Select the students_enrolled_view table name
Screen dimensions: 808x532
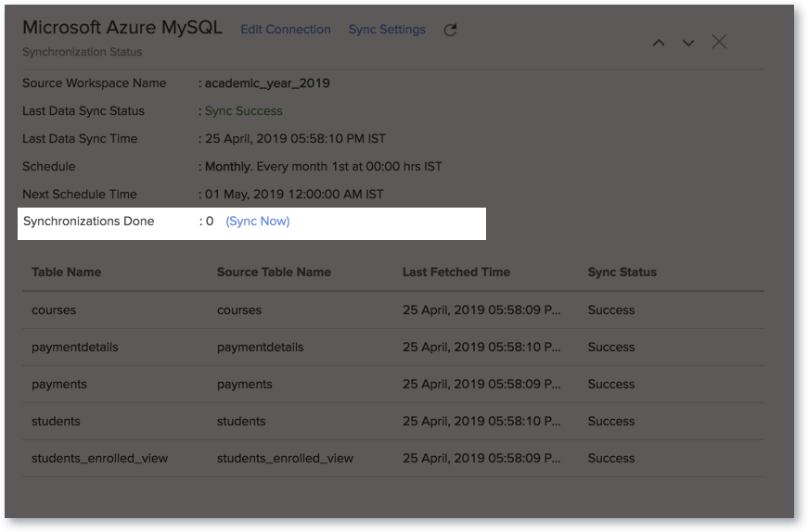pos(100,459)
